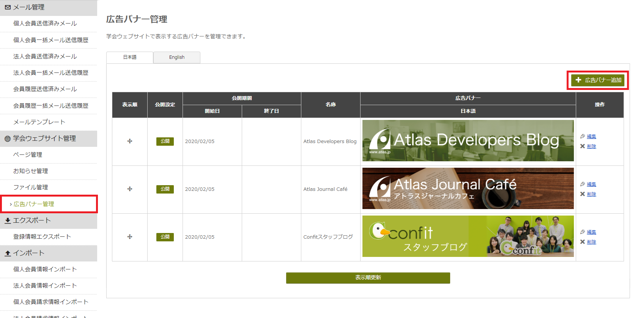The height and width of the screenshot is (318, 644).
Task: Open 編集 link for Atlas Journal Café
Action: 591,184
